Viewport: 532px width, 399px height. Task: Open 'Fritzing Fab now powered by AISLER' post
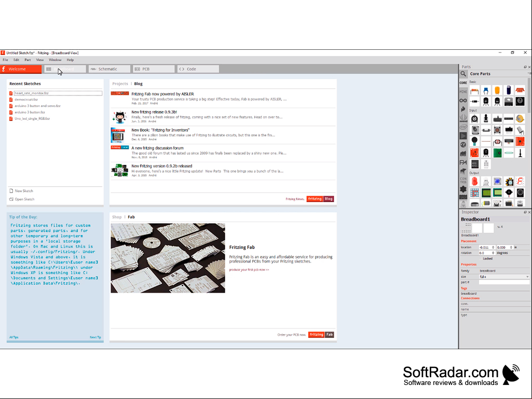[x=162, y=94]
